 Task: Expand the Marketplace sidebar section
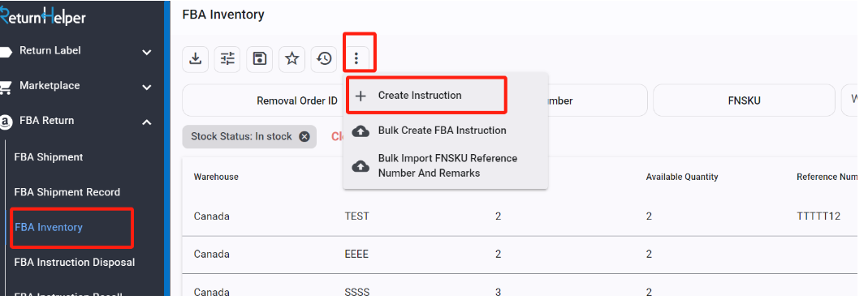coord(76,86)
